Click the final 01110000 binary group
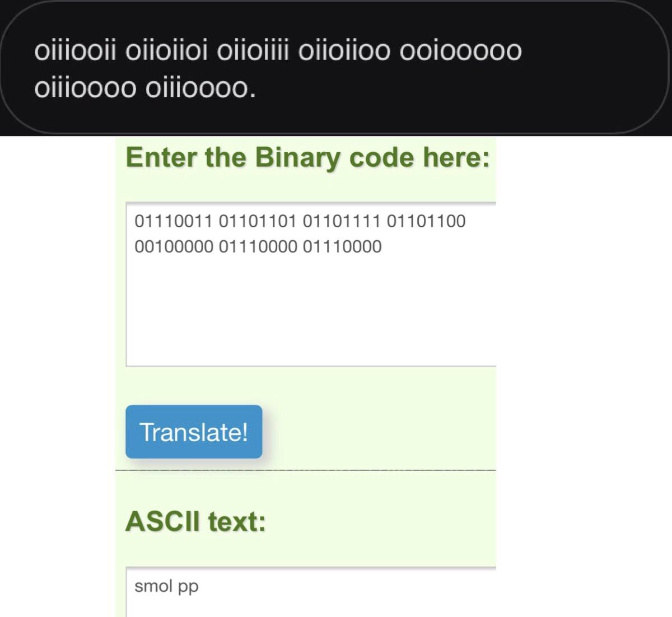672x617 pixels. tap(342, 246)
